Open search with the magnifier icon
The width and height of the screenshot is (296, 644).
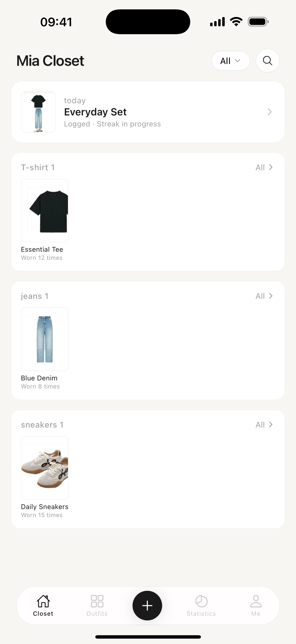click(x=268, y=61)
